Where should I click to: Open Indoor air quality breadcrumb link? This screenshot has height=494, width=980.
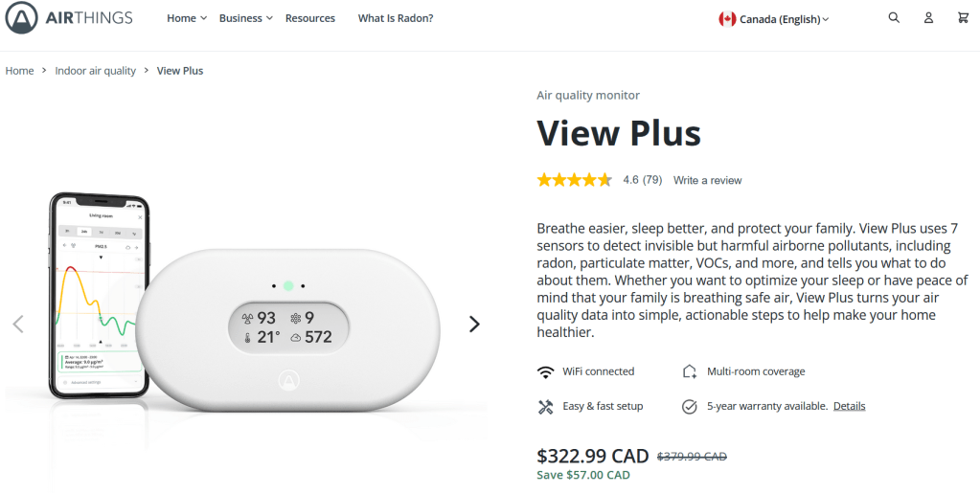point(96,71)
